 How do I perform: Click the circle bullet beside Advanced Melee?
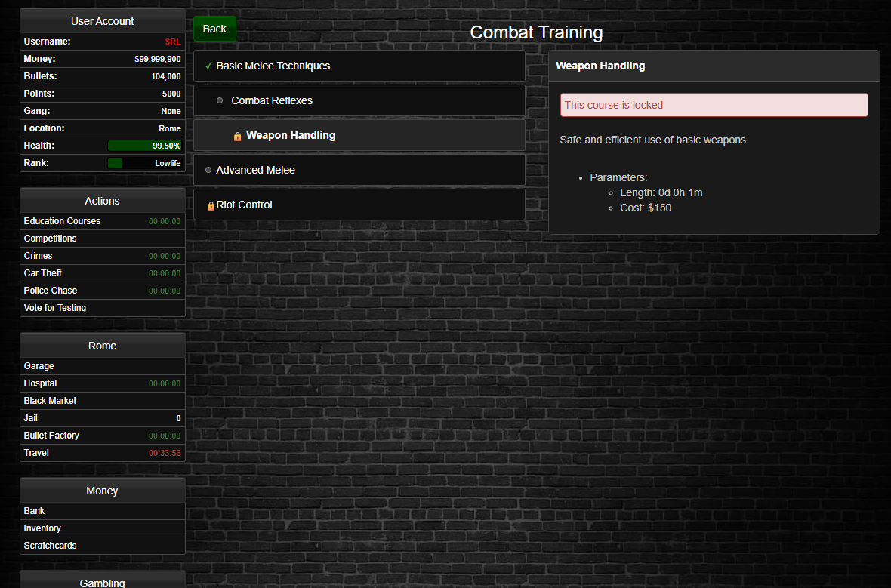point(208,171)
